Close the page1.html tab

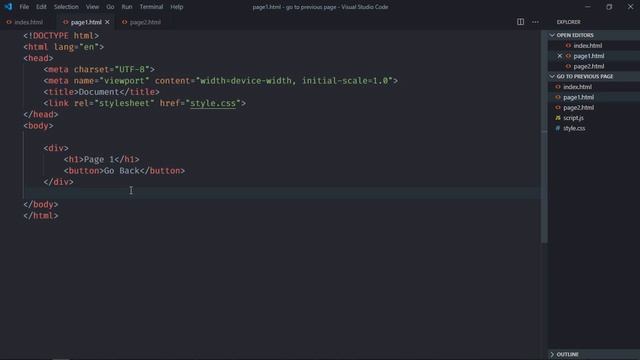pyautogui.click(x=107, y=22)
